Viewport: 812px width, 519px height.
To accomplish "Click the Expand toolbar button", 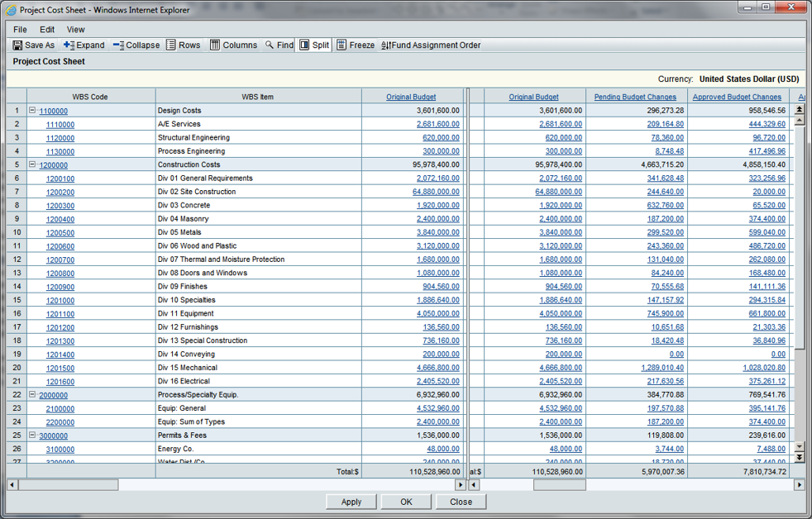I will [84, 45].
